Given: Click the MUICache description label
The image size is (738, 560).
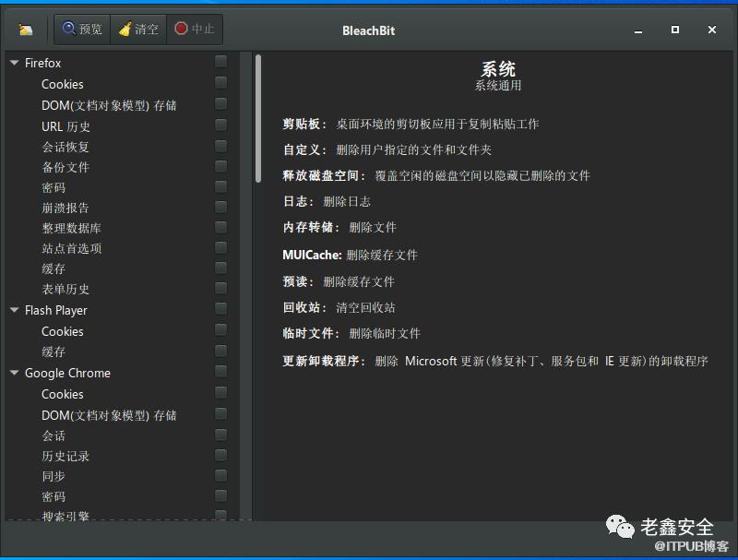Looking at the screenshot, I should [312, 255].
